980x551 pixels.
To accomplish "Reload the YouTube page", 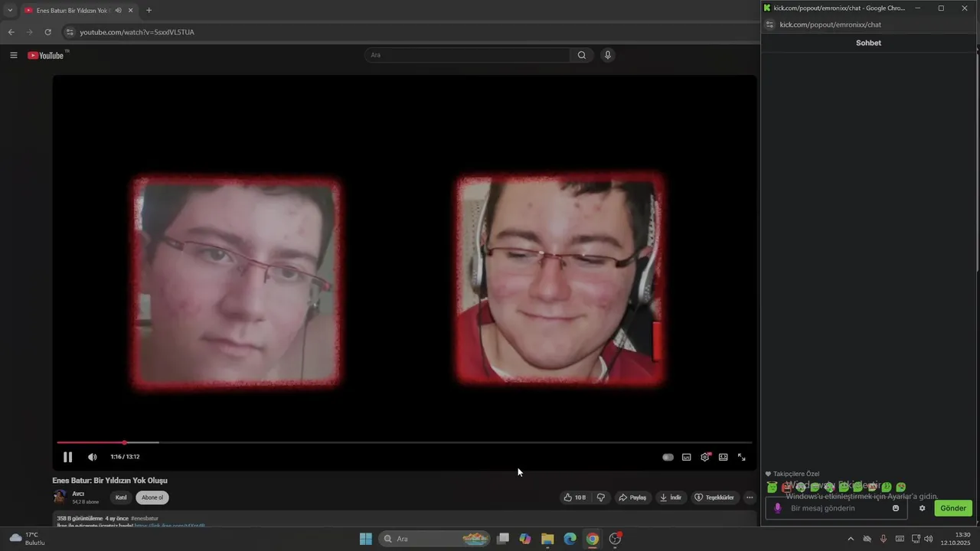I will coord(47,32).
